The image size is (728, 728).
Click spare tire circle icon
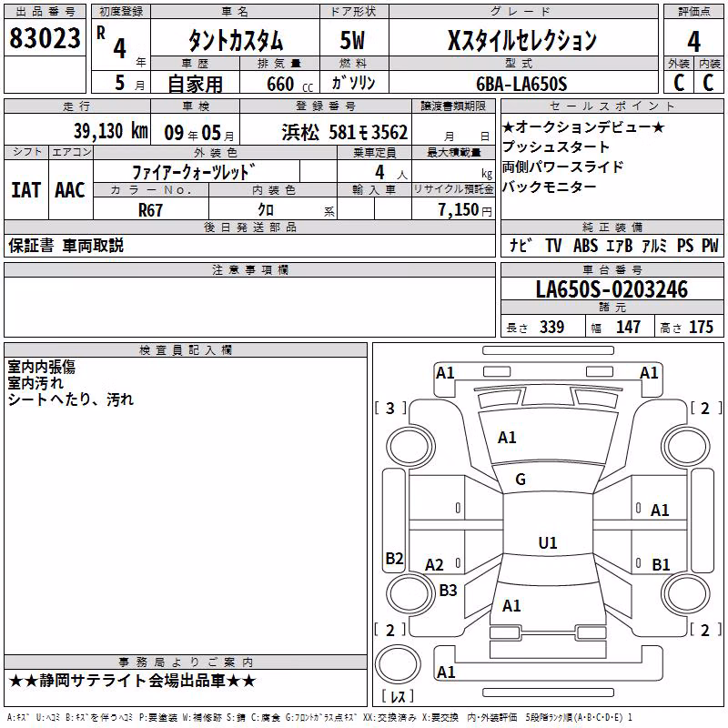point(398,665)
